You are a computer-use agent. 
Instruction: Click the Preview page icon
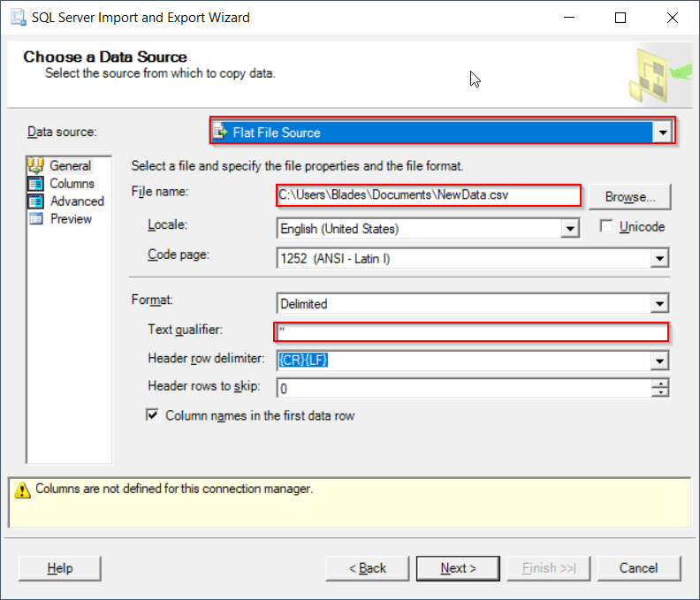coord(35,219)
